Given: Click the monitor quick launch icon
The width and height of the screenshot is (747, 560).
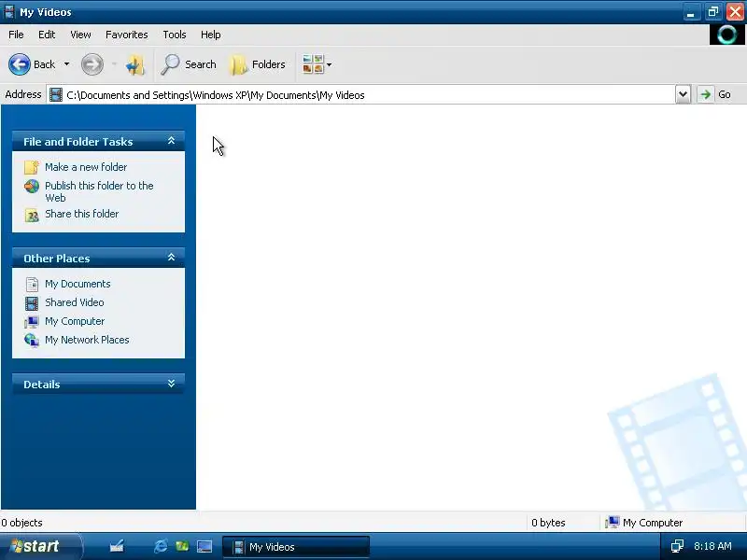Looking at the screenshot, I should [x=204, y=546].
